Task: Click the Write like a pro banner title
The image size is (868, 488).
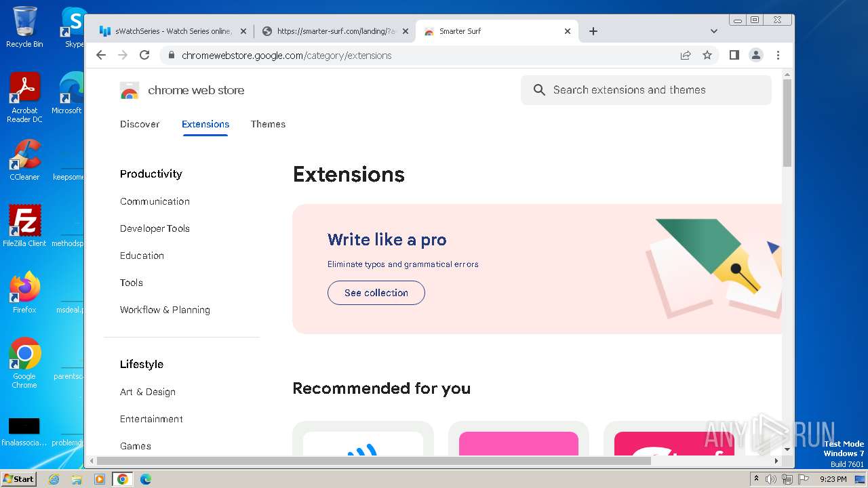Action: click(387, 240)
